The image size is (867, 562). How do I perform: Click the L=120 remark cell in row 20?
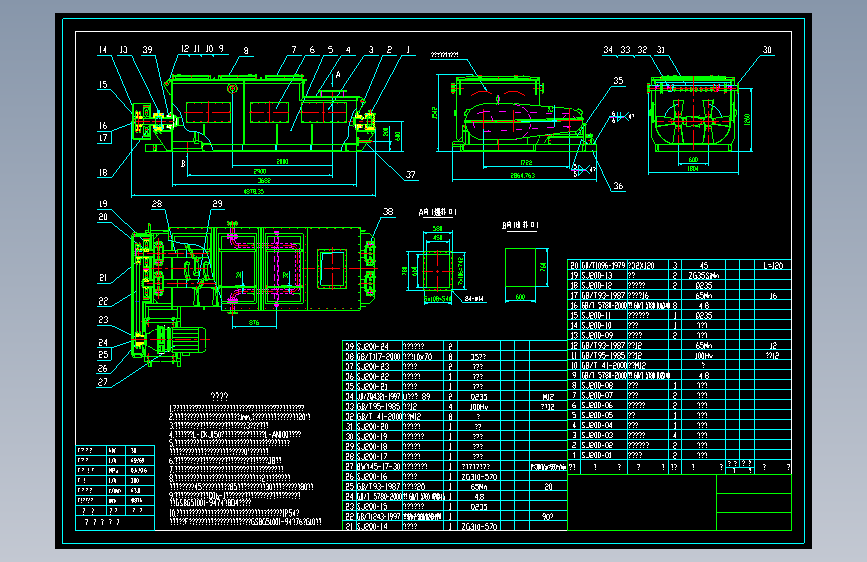pyautogui.click(x=773, y=266)
